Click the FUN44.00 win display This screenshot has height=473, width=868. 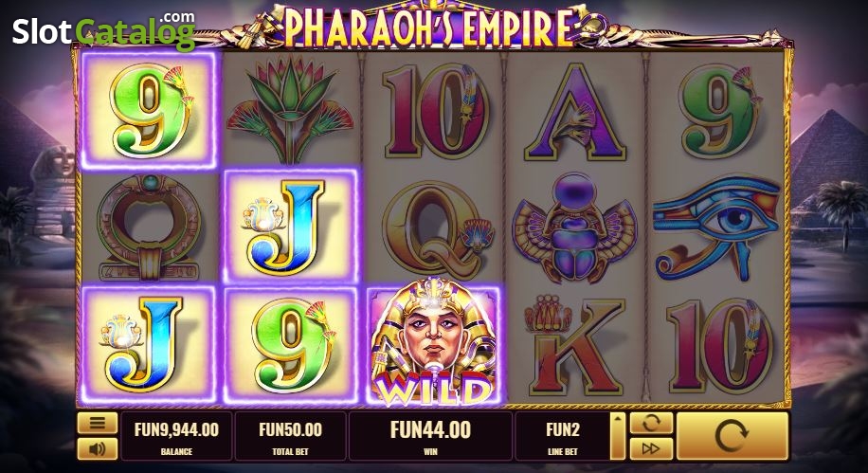pos(430,436)
